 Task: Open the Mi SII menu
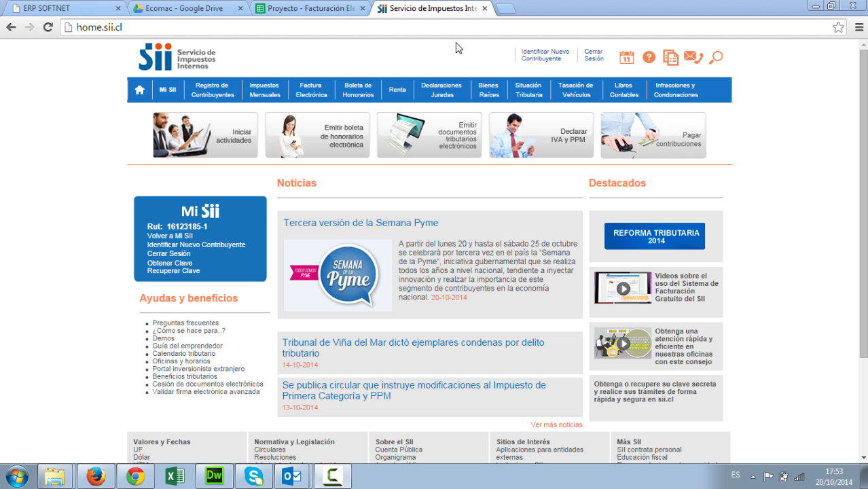pyautogui.click(x=168, y=90)
